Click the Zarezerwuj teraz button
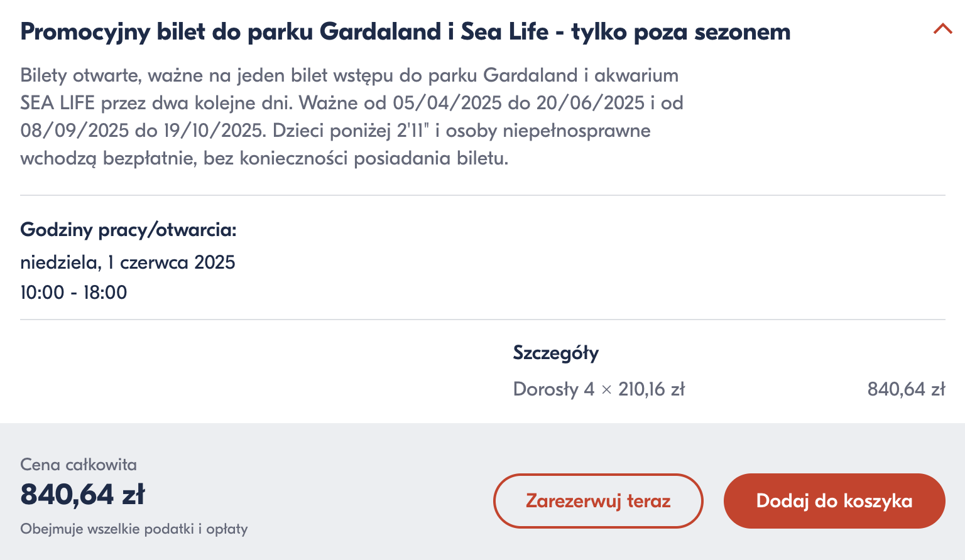Viewport: 965px width, 560px height. (x=598, y=501)
